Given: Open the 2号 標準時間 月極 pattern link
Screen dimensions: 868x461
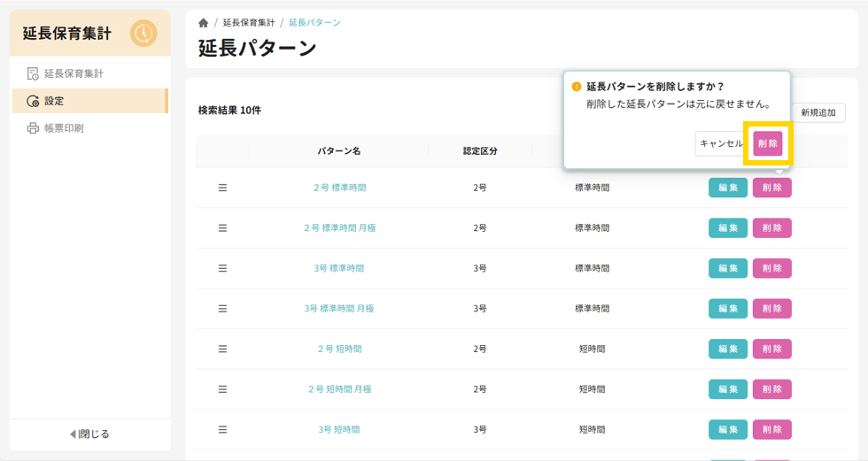Looking at the screenshot, I should click(339, 228).
